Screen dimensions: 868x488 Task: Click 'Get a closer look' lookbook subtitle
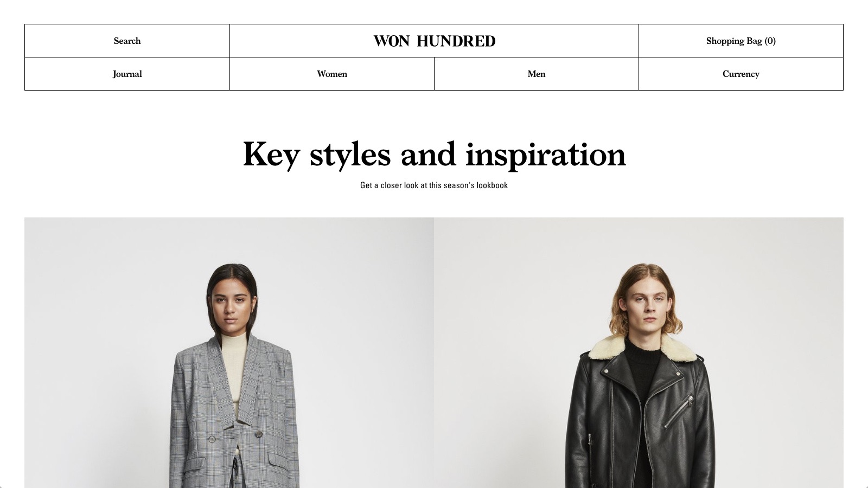coord(434,185)
